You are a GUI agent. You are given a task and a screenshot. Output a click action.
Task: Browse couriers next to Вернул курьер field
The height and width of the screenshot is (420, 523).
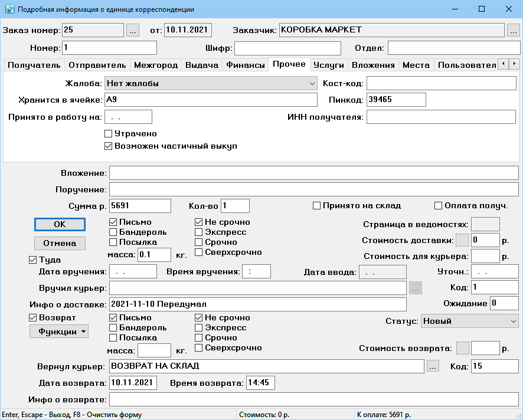(433, 367)
